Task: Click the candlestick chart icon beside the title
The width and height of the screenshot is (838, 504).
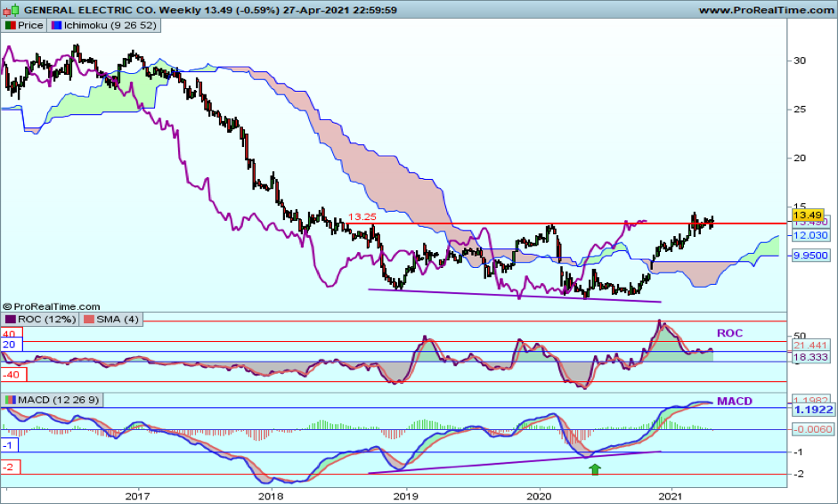Action: point(12,10)
